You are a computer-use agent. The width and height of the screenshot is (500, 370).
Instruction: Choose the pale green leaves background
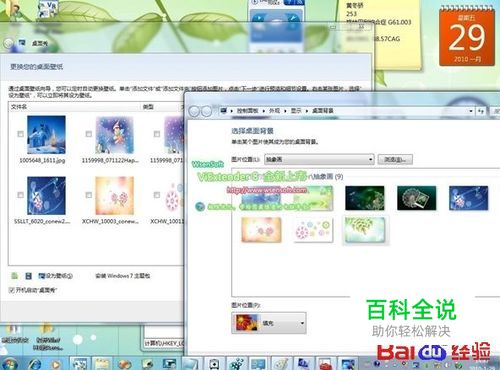click(365, 230)
